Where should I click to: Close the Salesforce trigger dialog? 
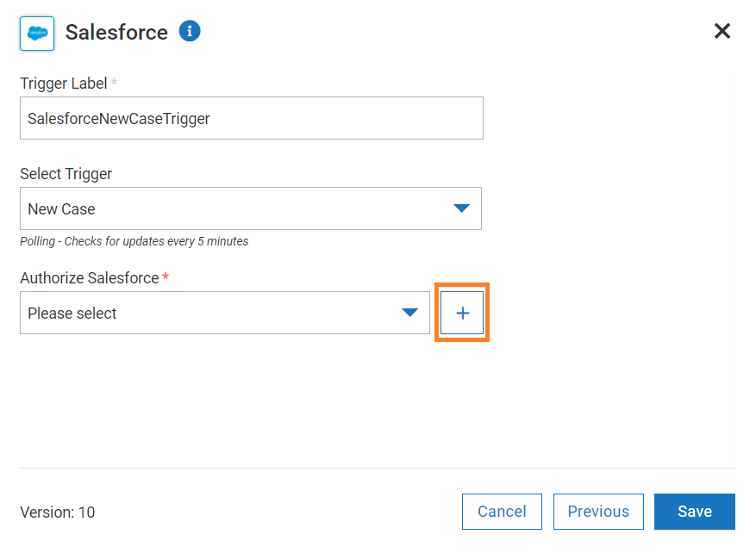click(722, 31)
